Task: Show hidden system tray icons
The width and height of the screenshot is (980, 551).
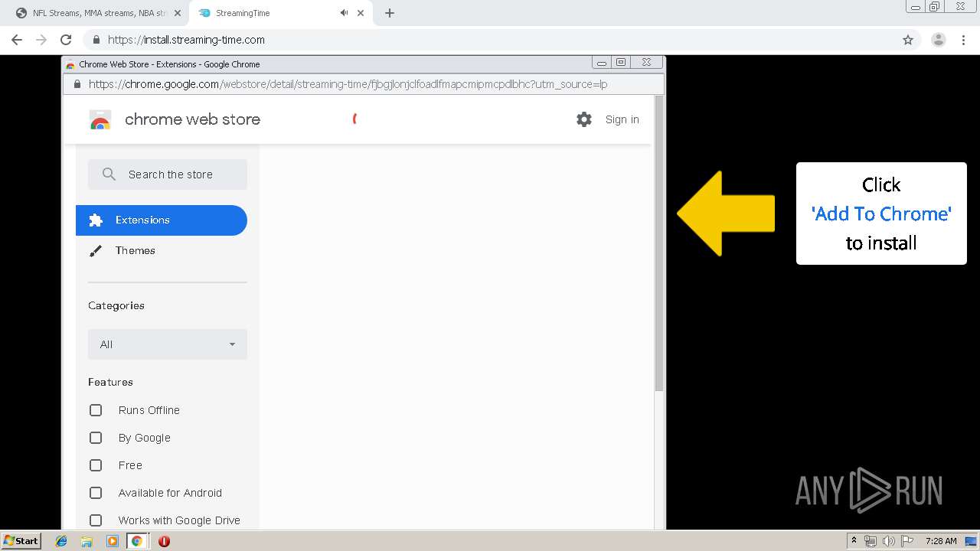Action: (x=854, y=541)
